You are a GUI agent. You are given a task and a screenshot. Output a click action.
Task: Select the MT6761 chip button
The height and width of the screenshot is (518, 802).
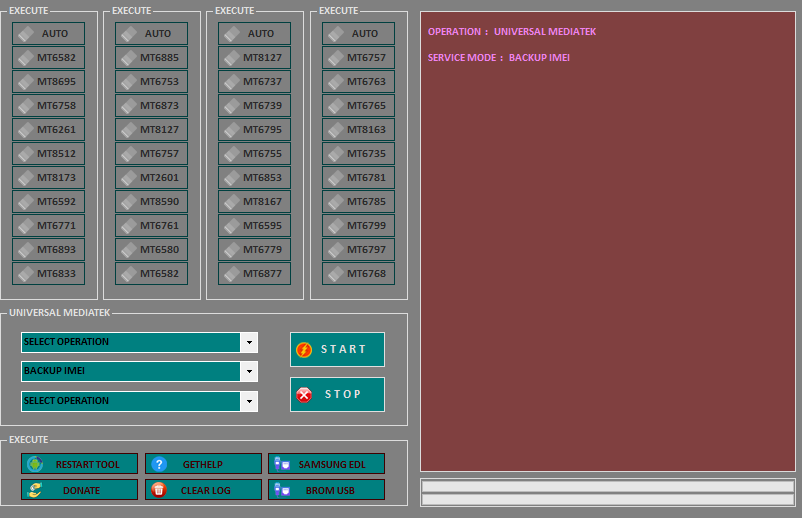[151, 226]
